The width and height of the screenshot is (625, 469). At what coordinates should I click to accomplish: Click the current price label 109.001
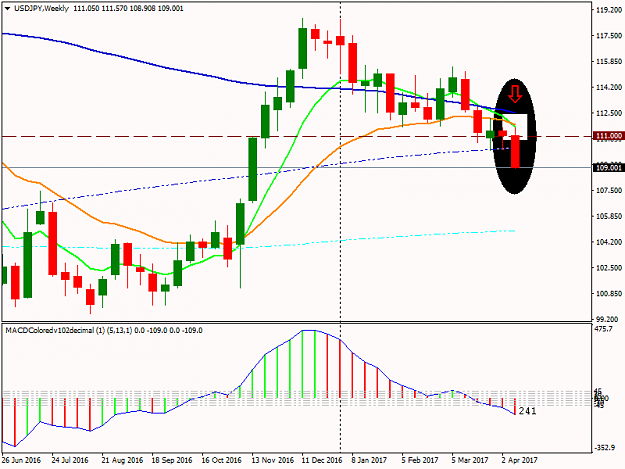tap(608, 167)
